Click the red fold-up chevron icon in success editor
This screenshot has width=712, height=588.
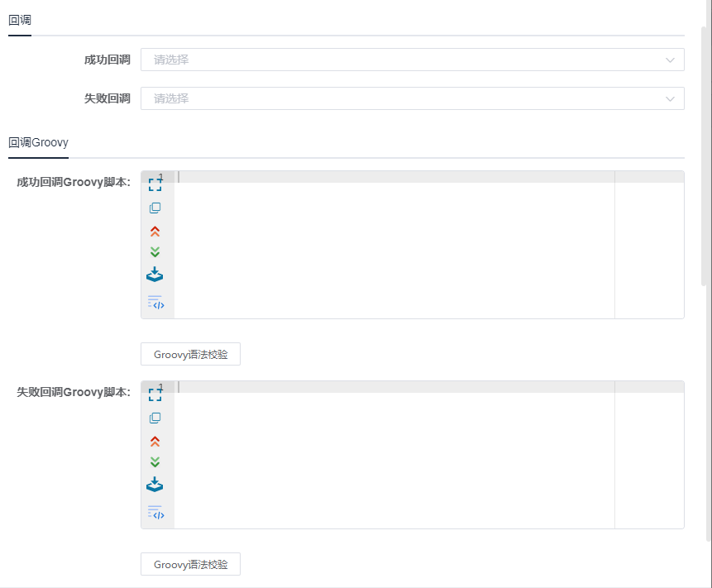coord(155,231)
